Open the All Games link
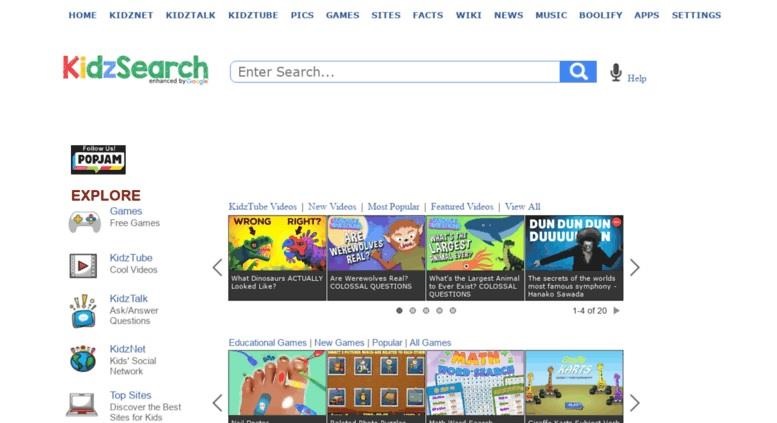The height and width of the screenshot is (423, 777). (x=430, y=343)
